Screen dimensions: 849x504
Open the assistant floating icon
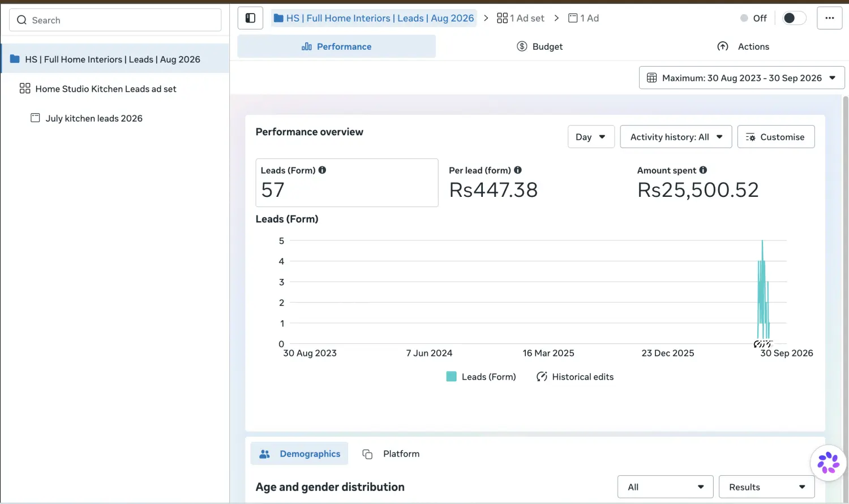(x=829, y=463)
